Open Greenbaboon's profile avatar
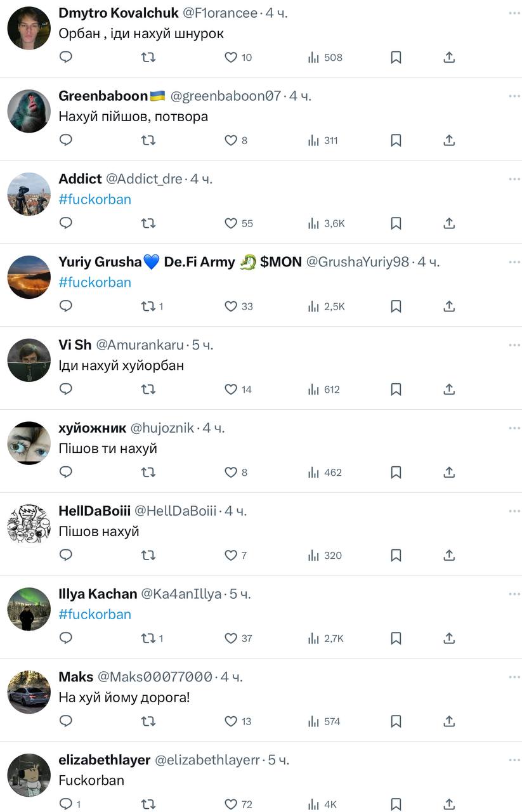The width and height of the screenshot is (522, 812). pyautogui.click(x=29, y=111)
